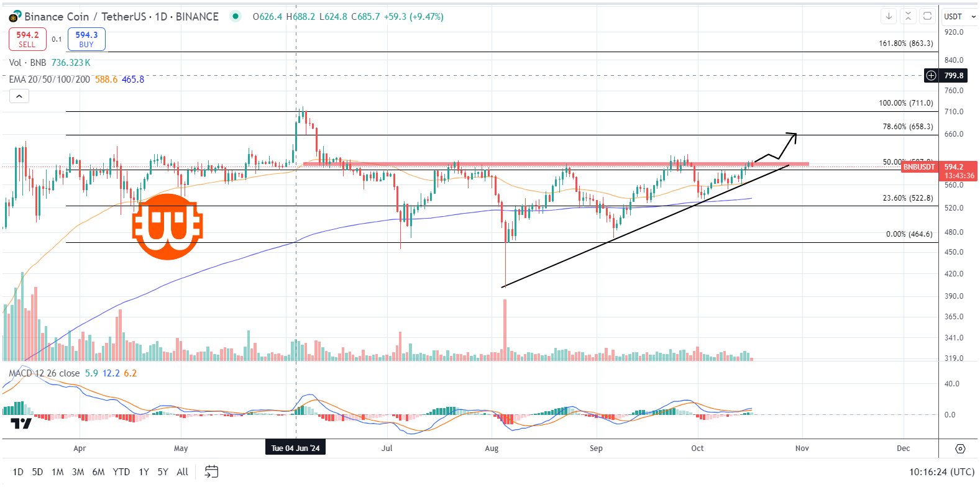Screen dimensions: 980x487
Task: Click the BUY 594.3 button
Action: pyautogui.click(x=86, y=39)
